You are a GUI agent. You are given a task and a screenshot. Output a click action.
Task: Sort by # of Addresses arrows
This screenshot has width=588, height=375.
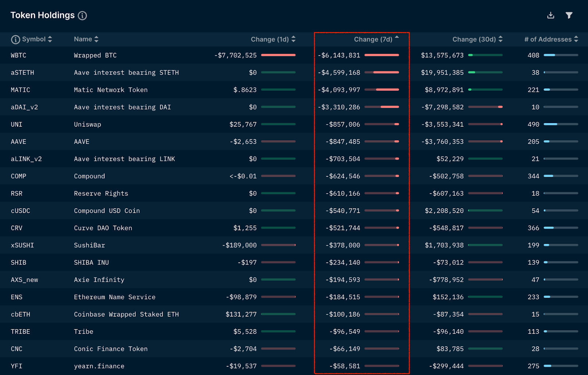tap(576, 39)
